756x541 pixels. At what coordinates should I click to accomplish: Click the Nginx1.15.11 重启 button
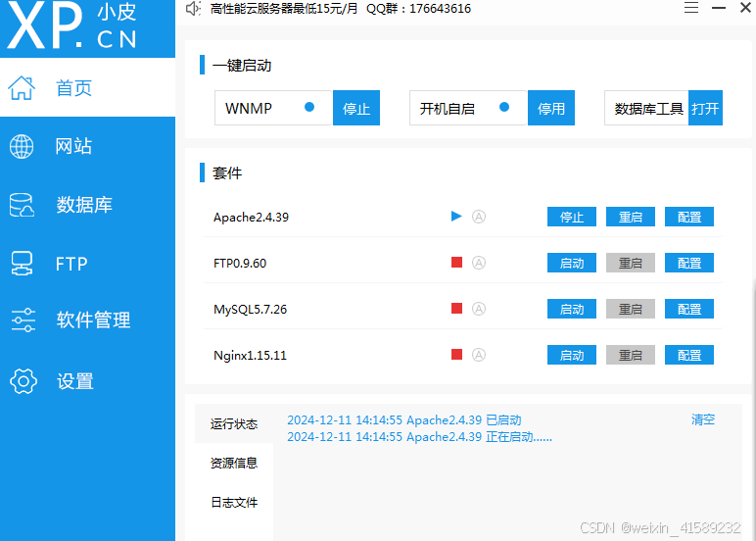pyautogui.click(x=630, y=355)
